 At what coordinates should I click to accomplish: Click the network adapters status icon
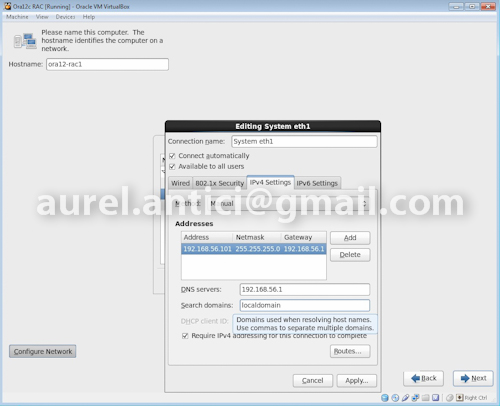[415, 398]
